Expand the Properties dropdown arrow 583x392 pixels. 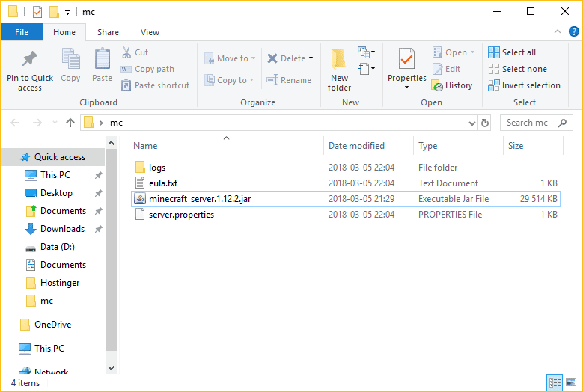coord(407,88)
